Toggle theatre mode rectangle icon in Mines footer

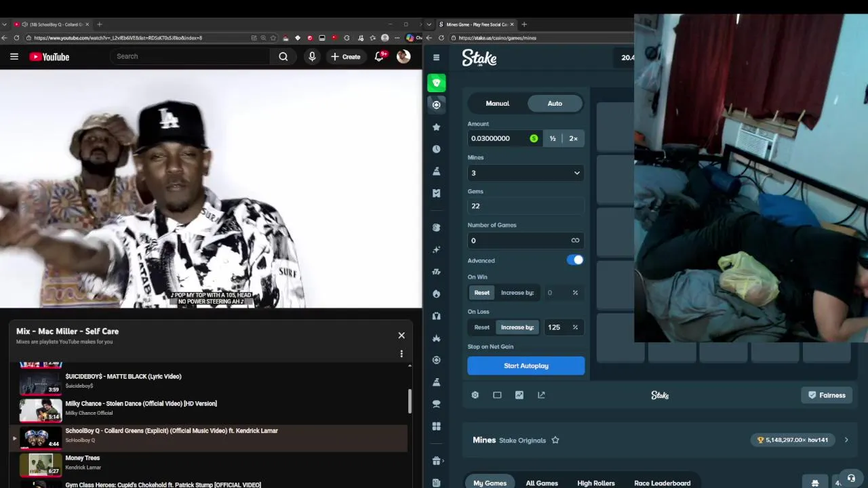point(497,395)
